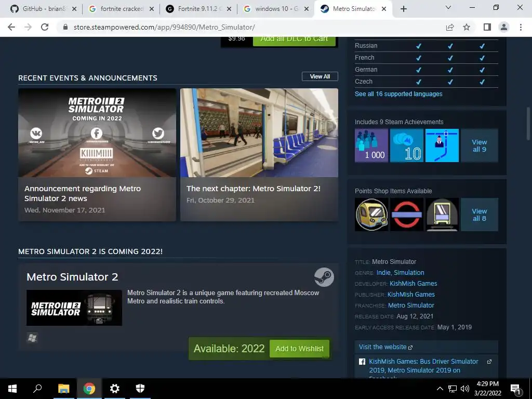Screen dimensions: 532x399
Task: Open notification center on taskbar
Action: [516, 389]
